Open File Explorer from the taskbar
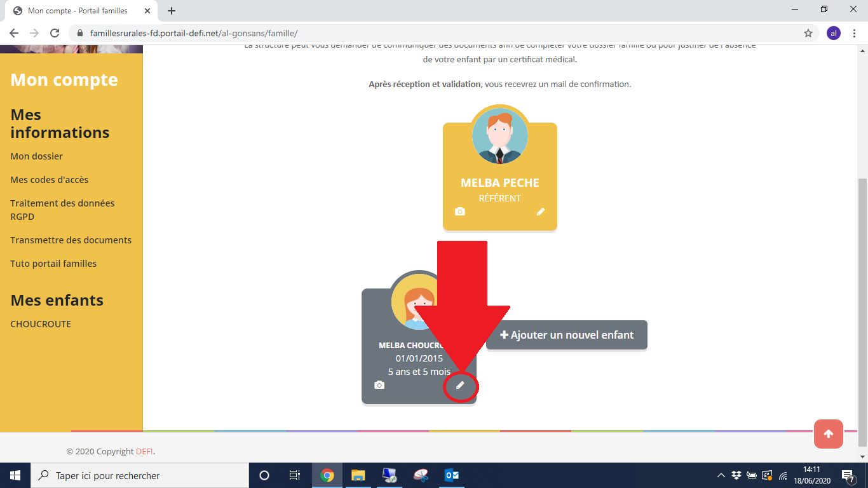The image size is (868, 488). pos(358,475)
